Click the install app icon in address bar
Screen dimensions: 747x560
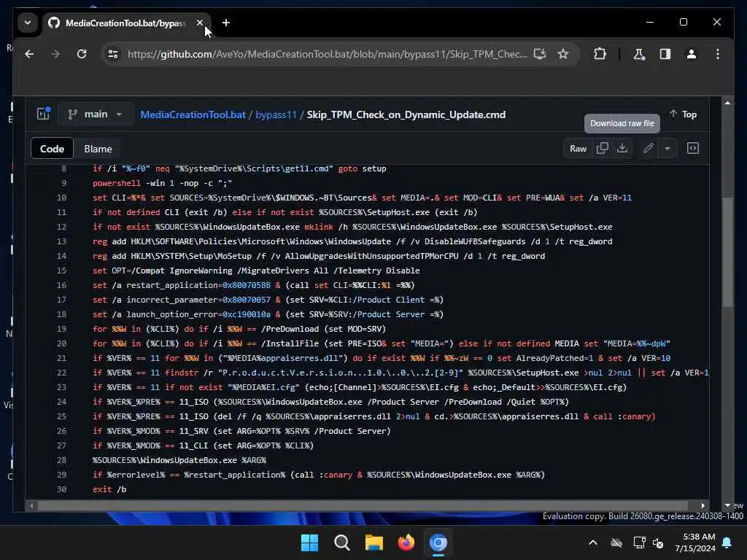(x=540, y=54)
